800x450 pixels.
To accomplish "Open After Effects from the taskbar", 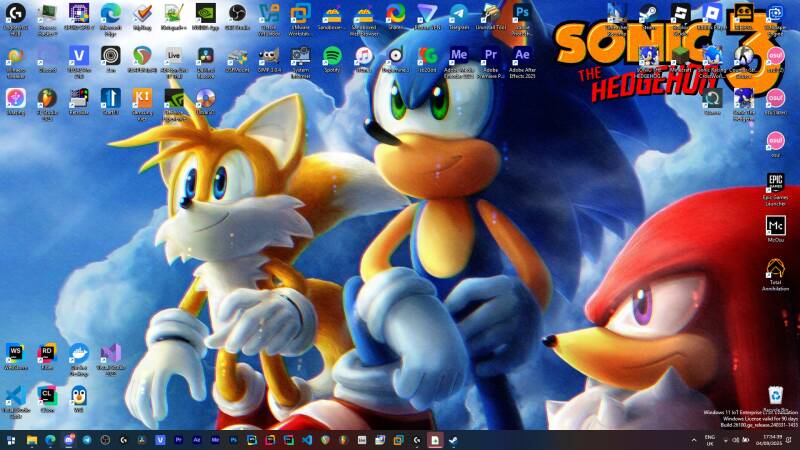I will 197,440.
